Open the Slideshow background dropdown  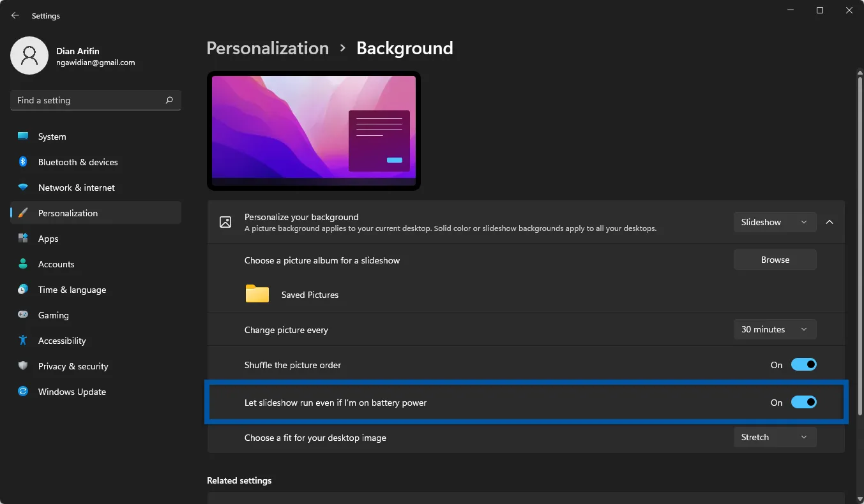[775, 222]
